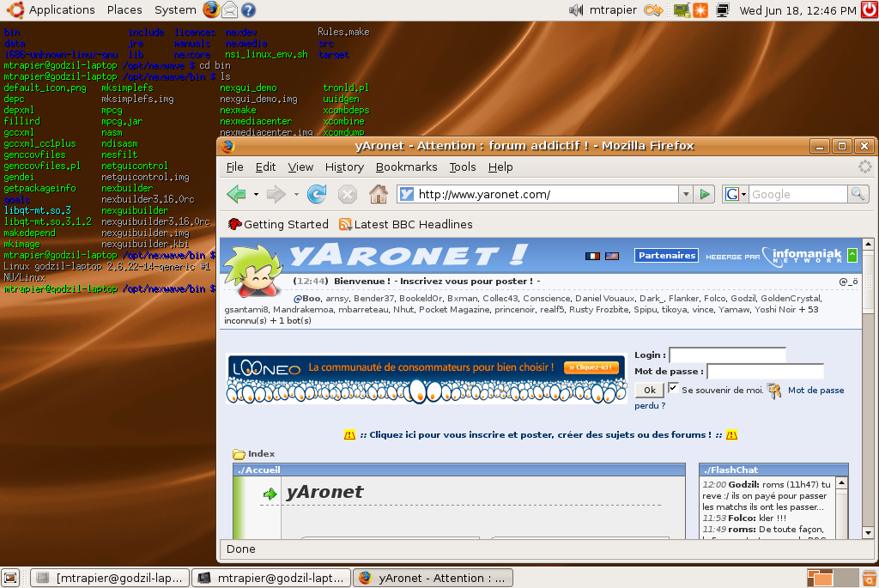Click the volume speaker icon
The image size is (879, 588).
(x=576, y=9)
